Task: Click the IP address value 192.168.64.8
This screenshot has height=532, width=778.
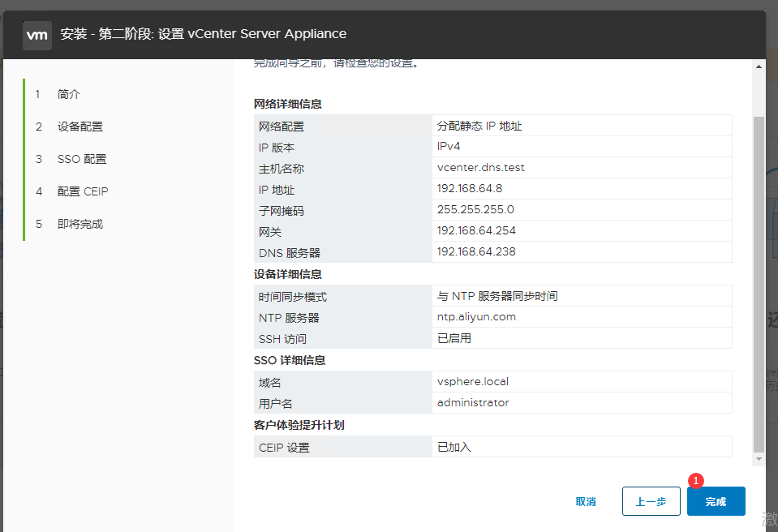Action: [x=470, y=189]
